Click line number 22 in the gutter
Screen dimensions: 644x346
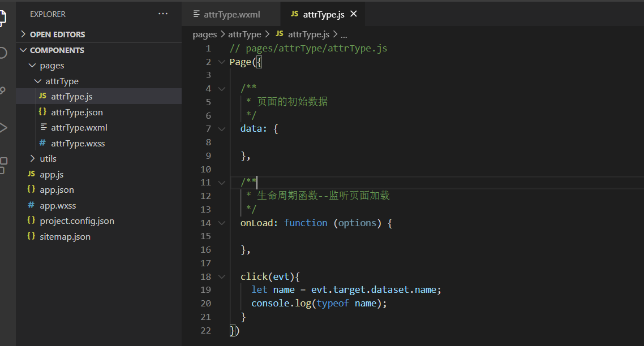(206, 330)
